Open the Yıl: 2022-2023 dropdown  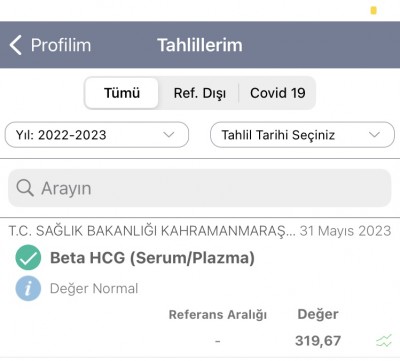pyautogui.click(x=97, y=135)
